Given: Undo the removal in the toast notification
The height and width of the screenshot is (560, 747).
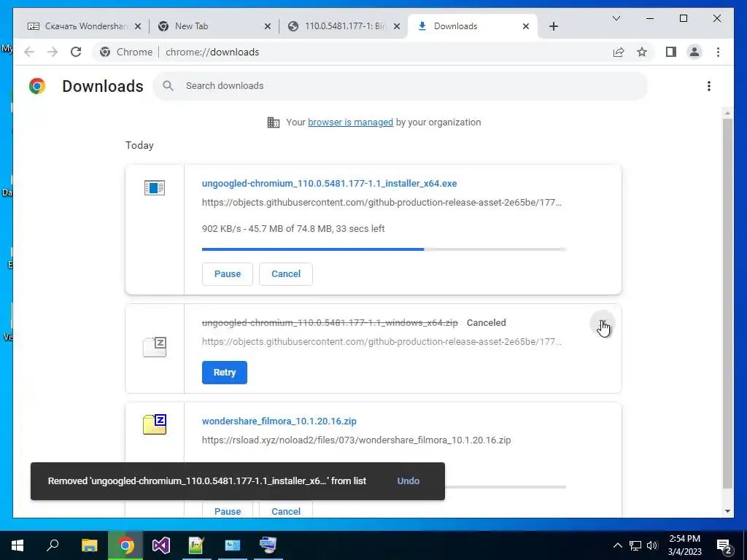Looking at the screenshot, I should [409, 481].
